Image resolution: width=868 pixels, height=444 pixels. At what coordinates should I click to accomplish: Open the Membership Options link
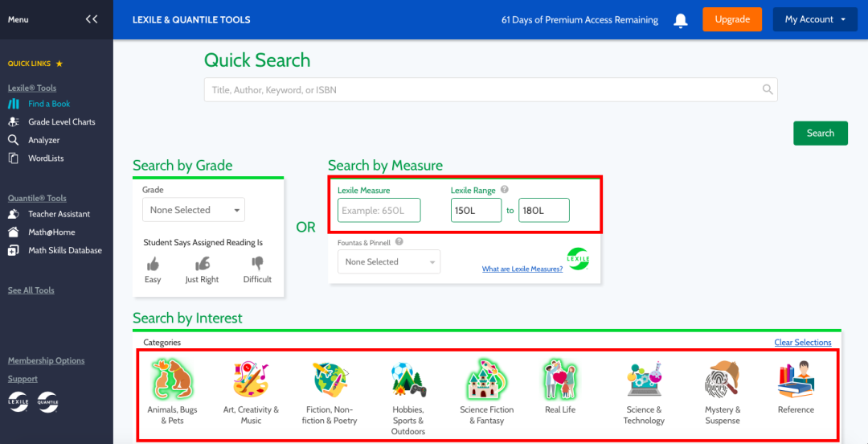coord(46,361)
